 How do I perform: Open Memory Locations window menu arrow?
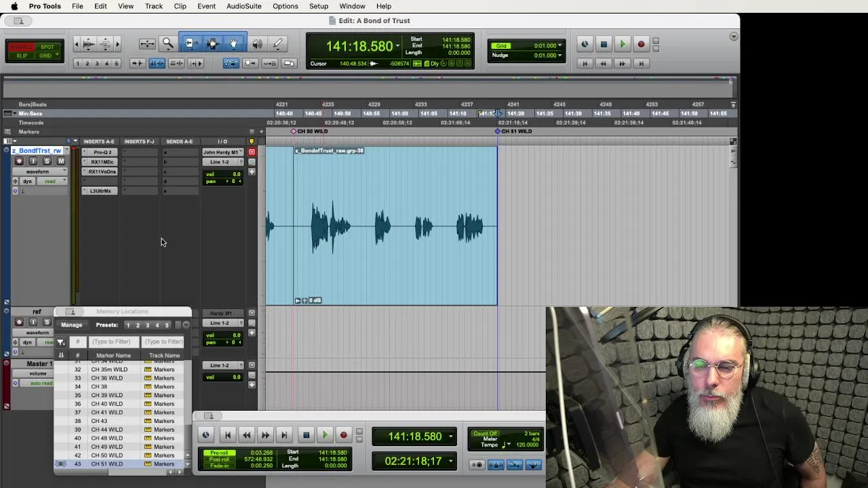click(186, 325)
